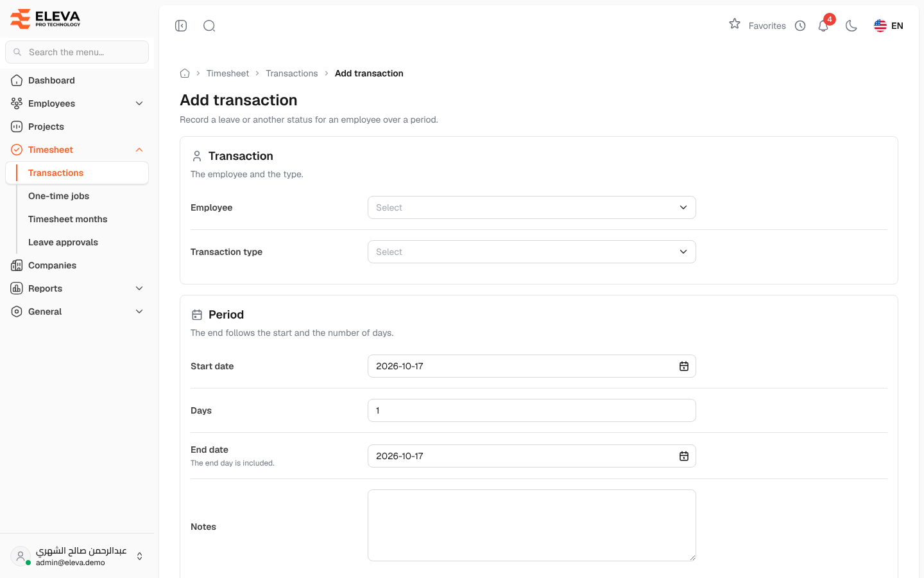The width and height of the screenshot is (924, 578).
Task: Open recent history clock icon
Action: coord(800,26)
